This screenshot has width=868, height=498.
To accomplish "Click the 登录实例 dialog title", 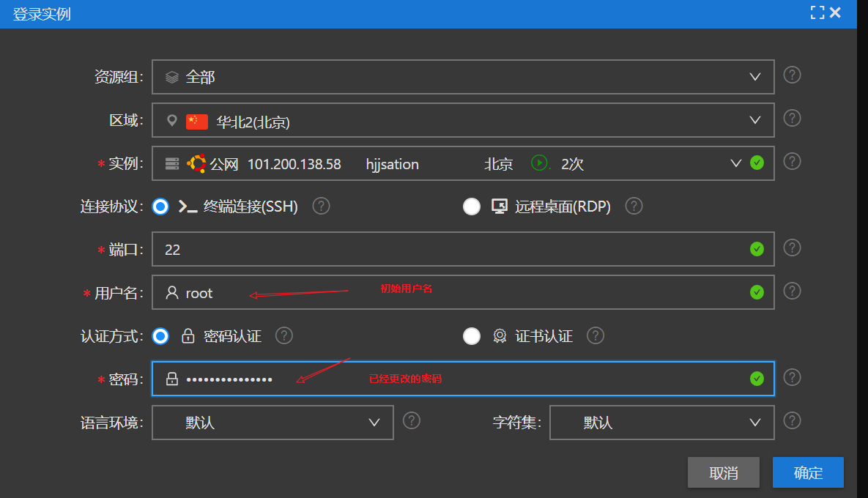I will coord(42,14).
